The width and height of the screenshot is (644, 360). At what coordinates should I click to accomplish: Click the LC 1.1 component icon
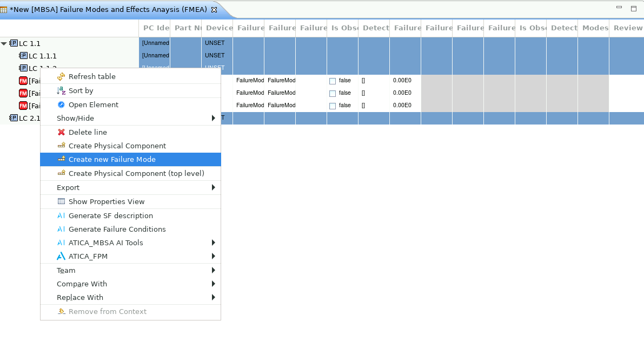coord(14,43)
